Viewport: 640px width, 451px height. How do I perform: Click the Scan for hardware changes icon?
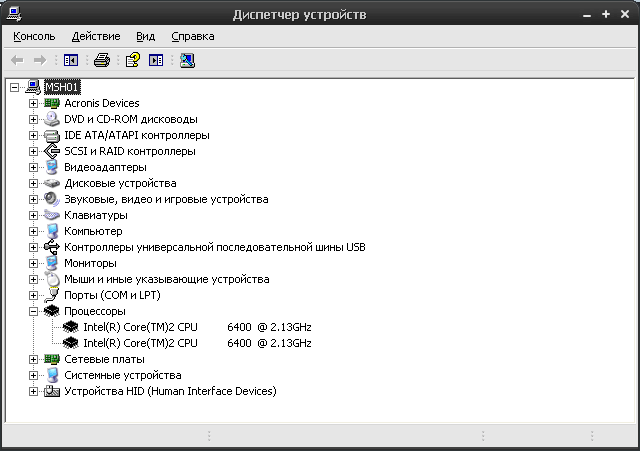click(187, 61)
